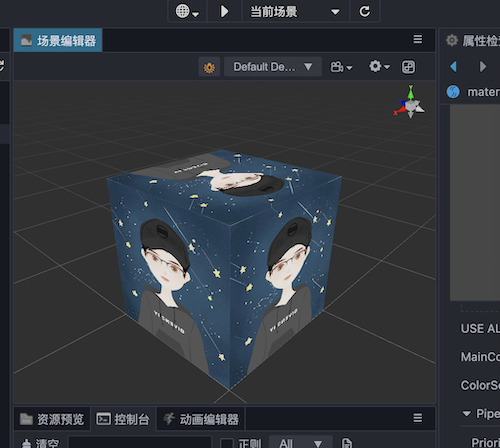This screenshot has height=448, width=500.
Task: Open the globe preview platform dropdown
Action: 187,11
